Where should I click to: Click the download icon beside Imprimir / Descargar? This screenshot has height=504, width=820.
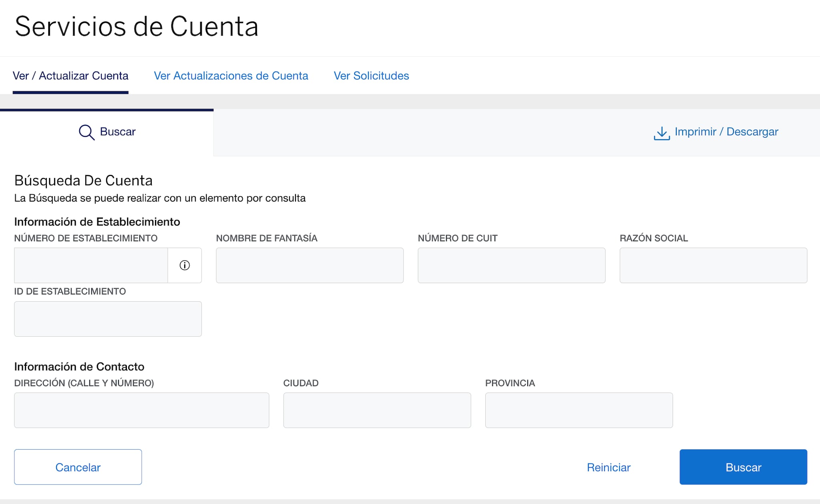tap(661, 133)
